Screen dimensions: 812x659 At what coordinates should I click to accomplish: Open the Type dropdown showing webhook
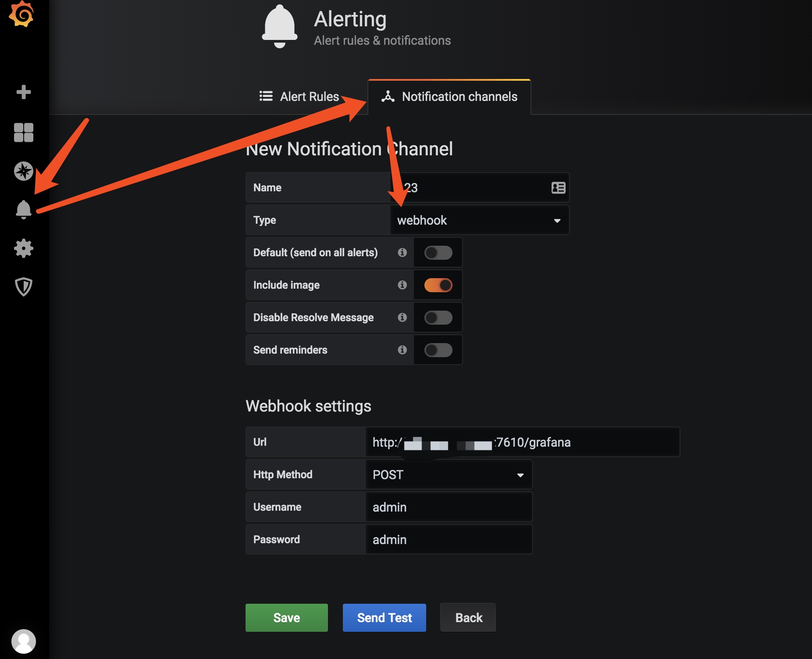480,220
